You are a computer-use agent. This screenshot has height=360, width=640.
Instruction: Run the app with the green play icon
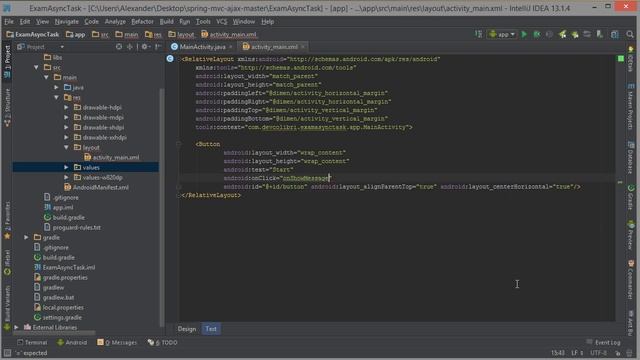click(524, 35)
